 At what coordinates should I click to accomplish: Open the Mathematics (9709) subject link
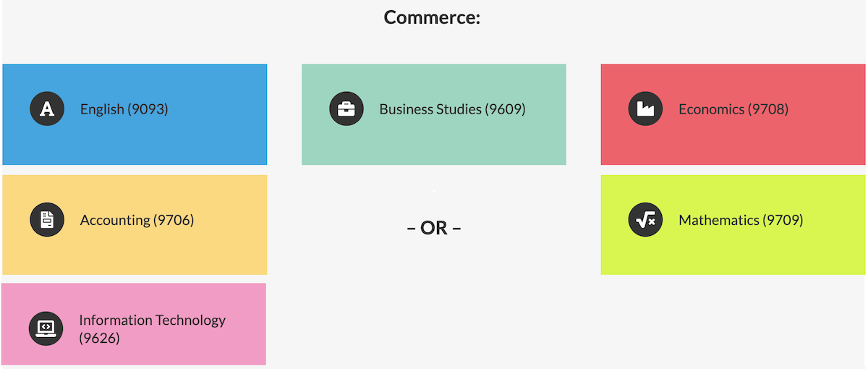(x=741, y=220)
